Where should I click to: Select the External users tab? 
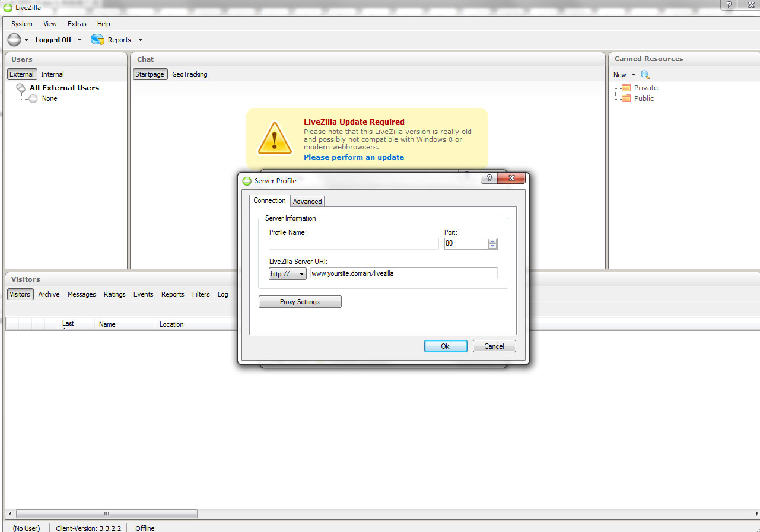tap(22, 74)
